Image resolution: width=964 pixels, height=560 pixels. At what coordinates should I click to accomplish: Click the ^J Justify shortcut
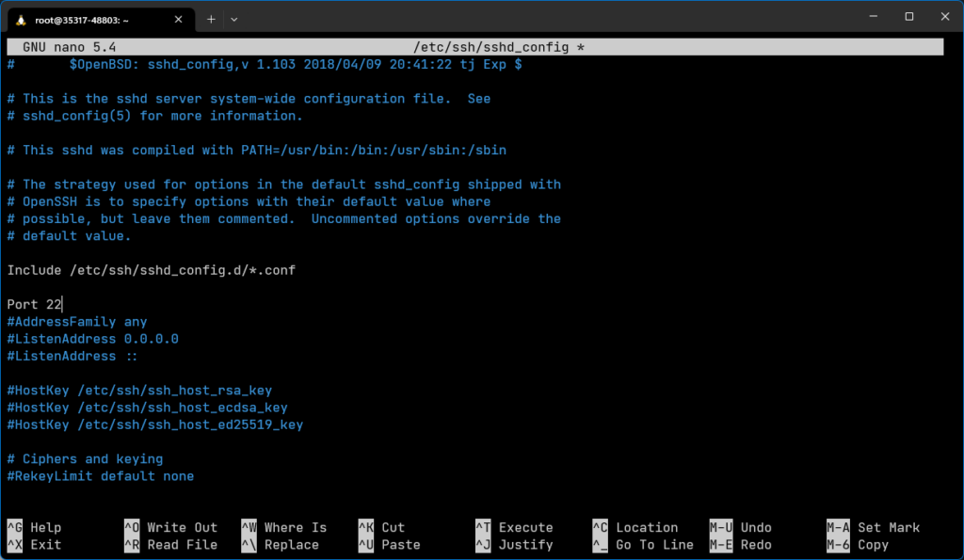point(515,545)
